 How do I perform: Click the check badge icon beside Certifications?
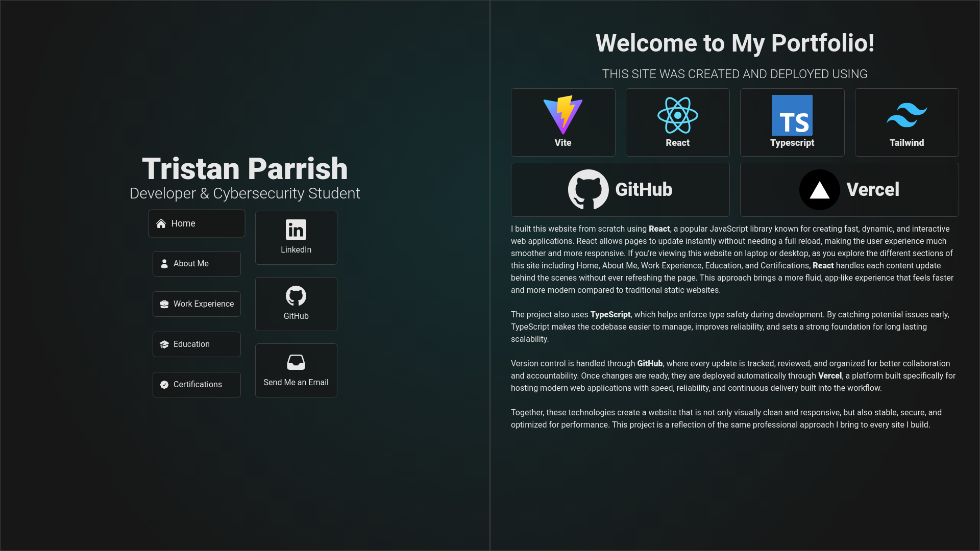point(164,385)
